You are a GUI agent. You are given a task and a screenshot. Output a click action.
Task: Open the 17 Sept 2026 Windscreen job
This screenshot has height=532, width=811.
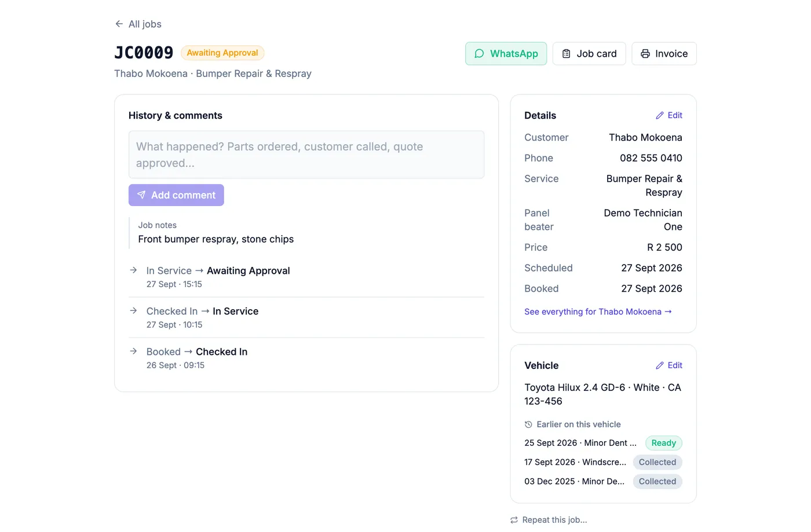click(x=575, y=462)
